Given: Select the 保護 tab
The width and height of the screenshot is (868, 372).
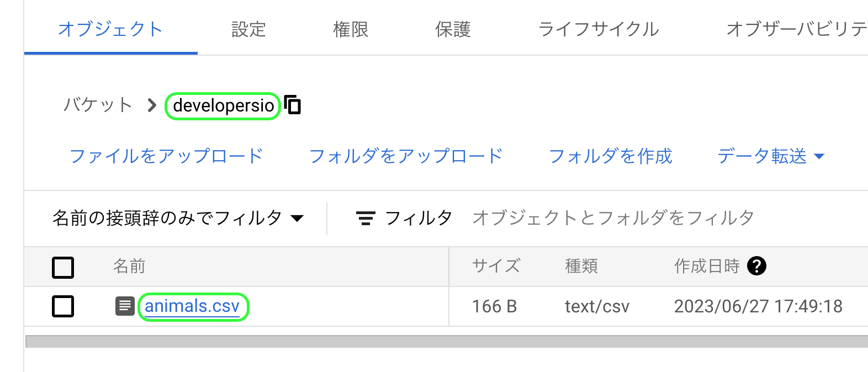Looking at the screenshot, I should point(453,29).
